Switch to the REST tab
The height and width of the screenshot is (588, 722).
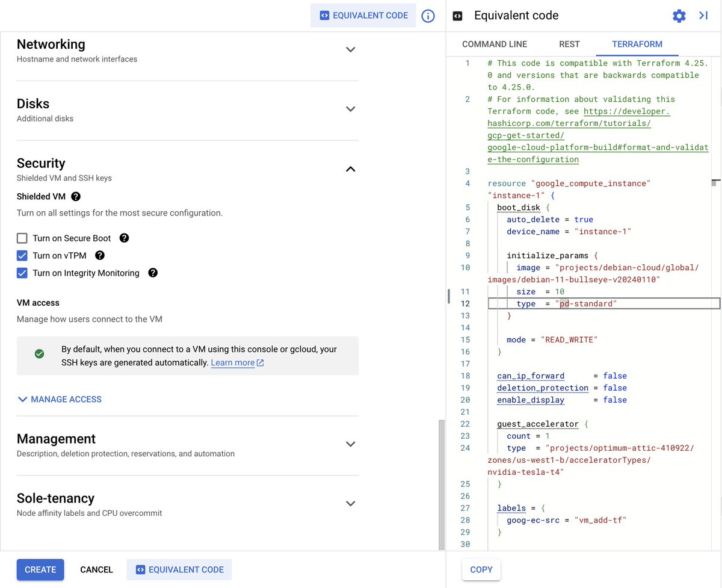click(x=569, y=44)
